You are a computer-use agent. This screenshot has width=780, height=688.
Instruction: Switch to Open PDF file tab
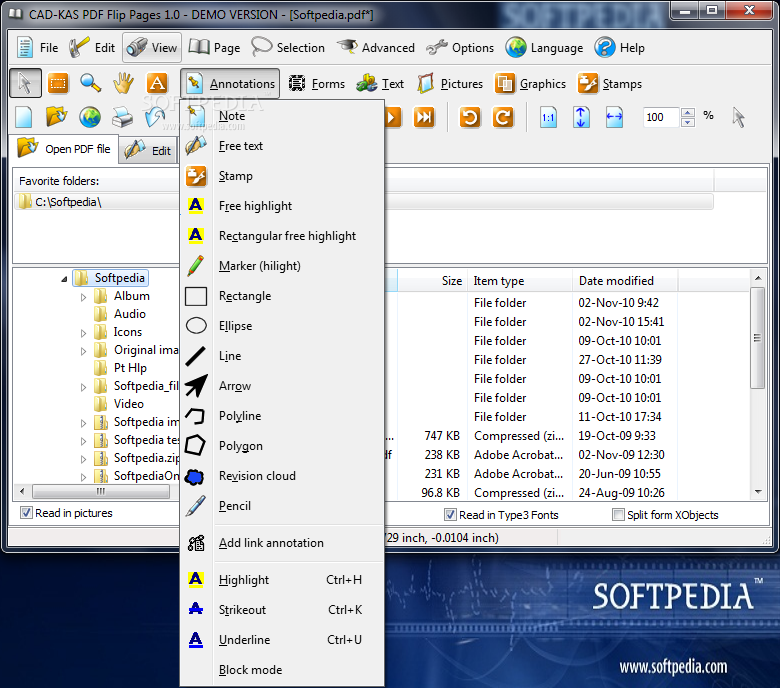[x=64, y=149]
